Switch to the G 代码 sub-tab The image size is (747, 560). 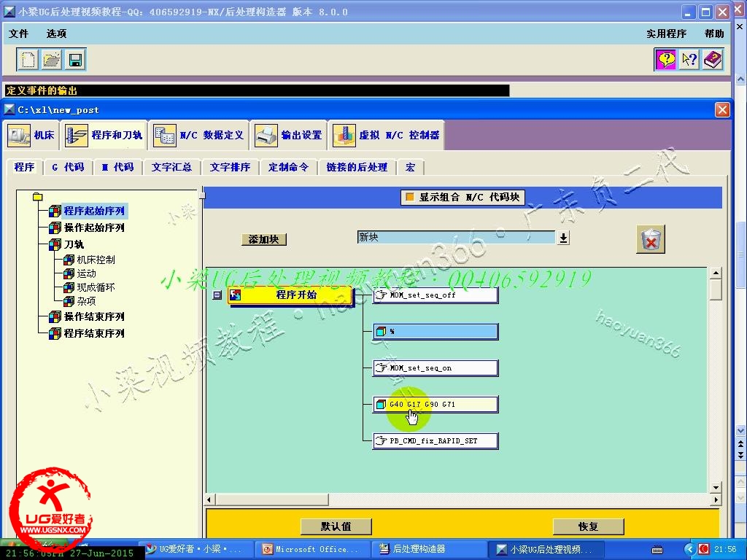coord(68,167)
